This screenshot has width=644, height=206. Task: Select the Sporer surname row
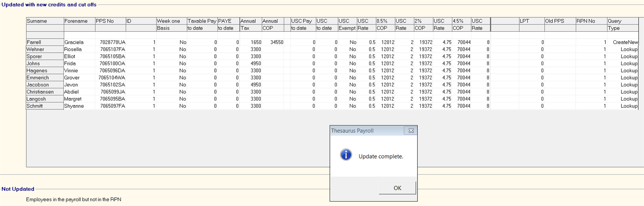tap(45, 56)
